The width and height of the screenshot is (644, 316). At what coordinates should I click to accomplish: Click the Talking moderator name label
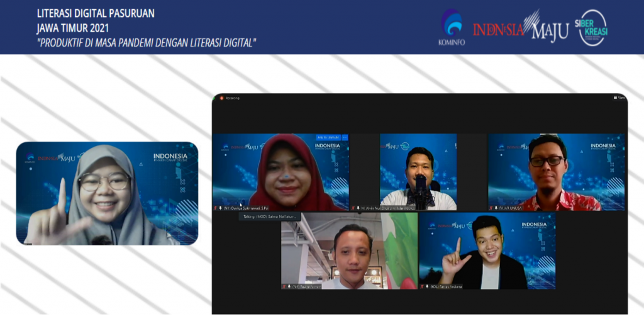[x=269, y=217]
